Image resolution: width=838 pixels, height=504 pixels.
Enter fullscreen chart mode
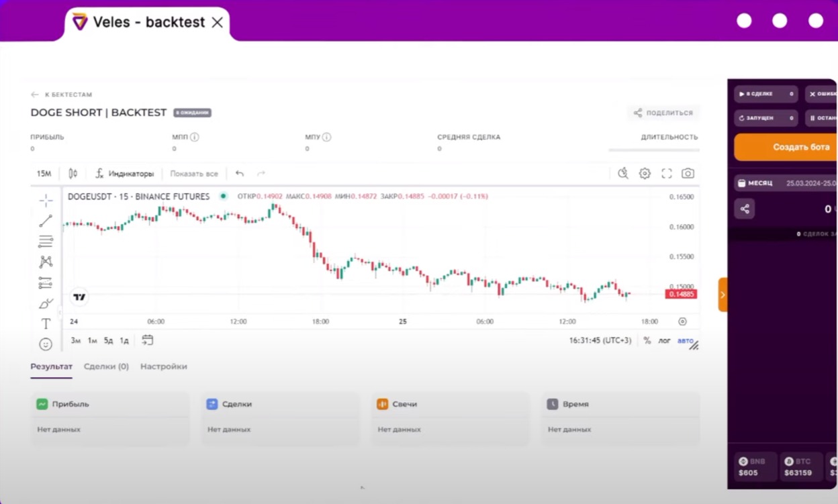click(667, 174)
